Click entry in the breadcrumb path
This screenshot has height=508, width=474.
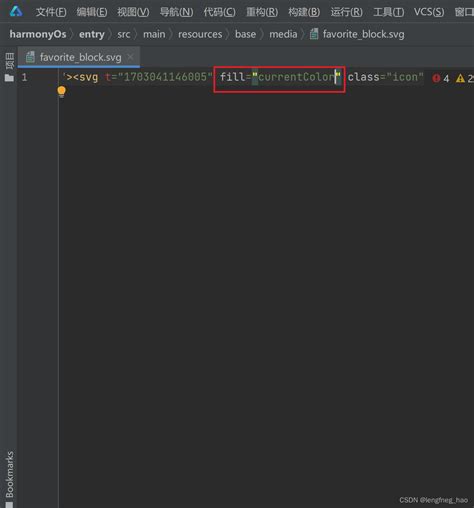92,34
